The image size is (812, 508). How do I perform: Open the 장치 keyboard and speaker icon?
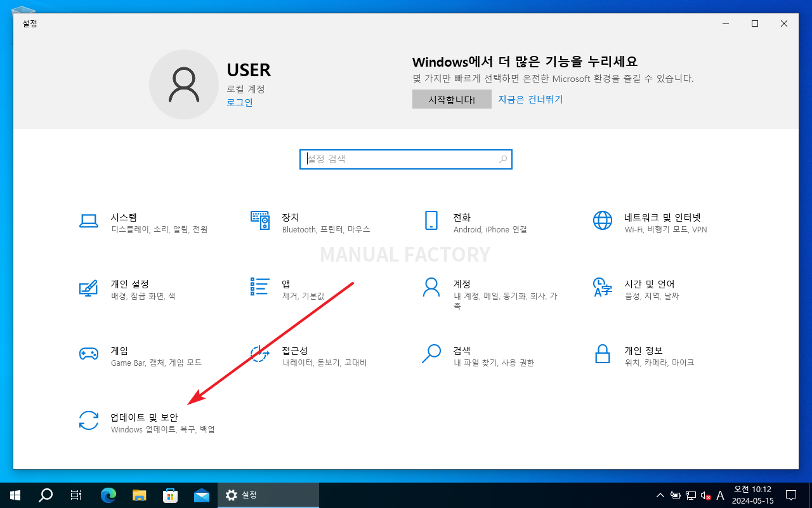click(x=260, y=220)
